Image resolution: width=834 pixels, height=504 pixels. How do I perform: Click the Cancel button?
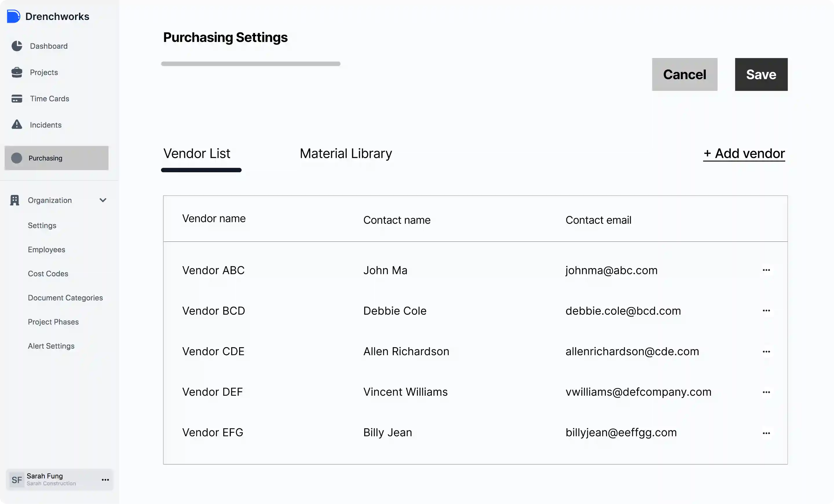(x=684, y=74)
